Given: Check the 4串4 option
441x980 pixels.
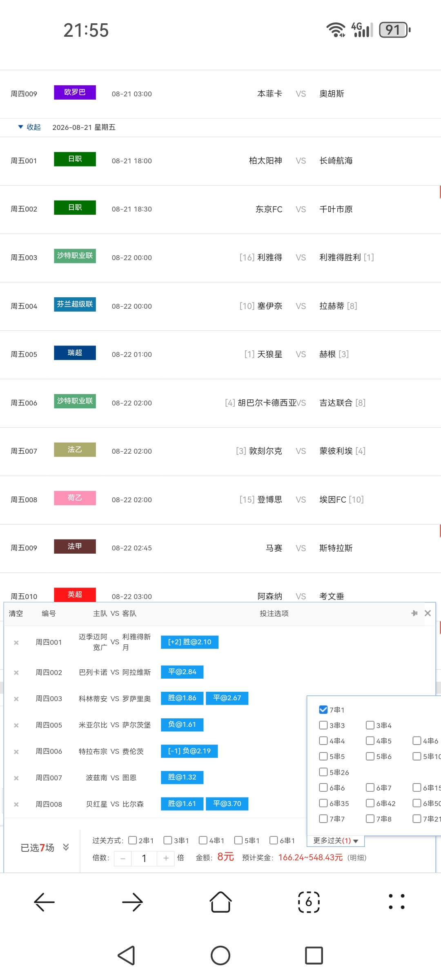Looking at the screenshot, I should click(x=323, y=741).
